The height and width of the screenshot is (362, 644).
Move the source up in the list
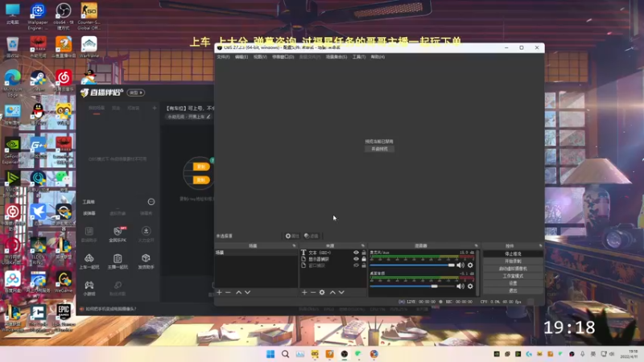click(x=332, y=292)
